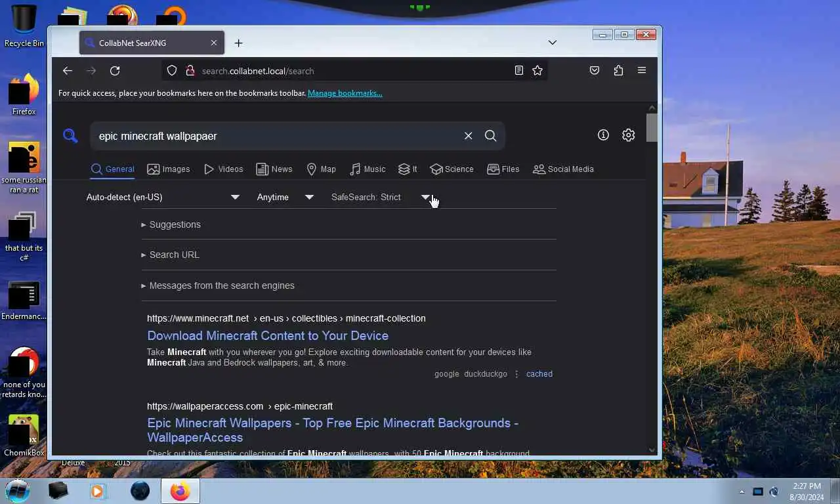
Task: Open the Auto-detect (en-US) language dropdown
Action: click(163, 197)
